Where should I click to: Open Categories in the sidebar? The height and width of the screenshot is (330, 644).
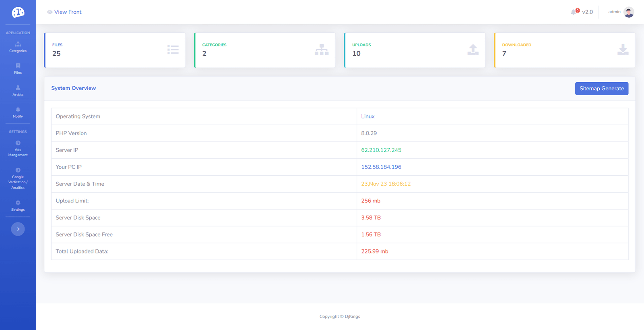(18, 47)
